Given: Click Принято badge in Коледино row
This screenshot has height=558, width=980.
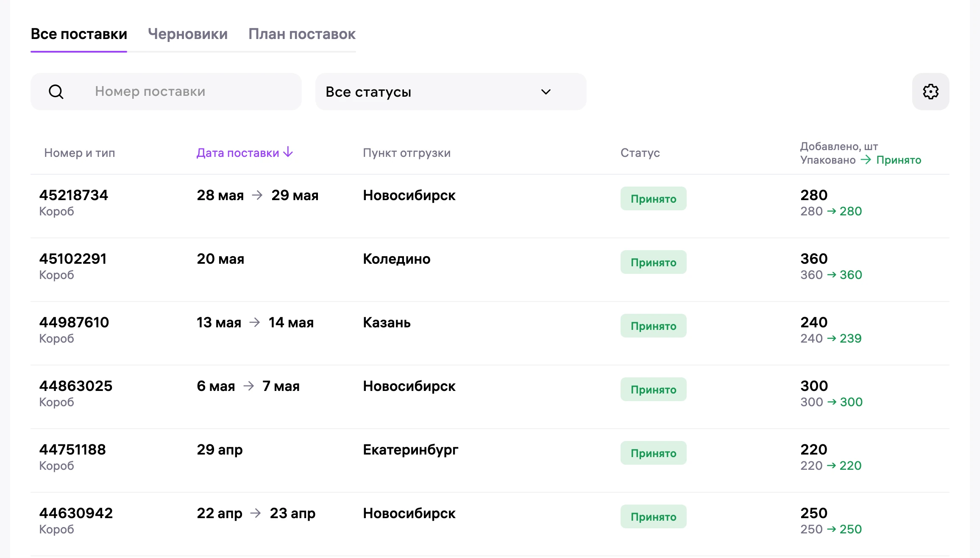Looking at the screenshot, I should click(x=653, y=262).
